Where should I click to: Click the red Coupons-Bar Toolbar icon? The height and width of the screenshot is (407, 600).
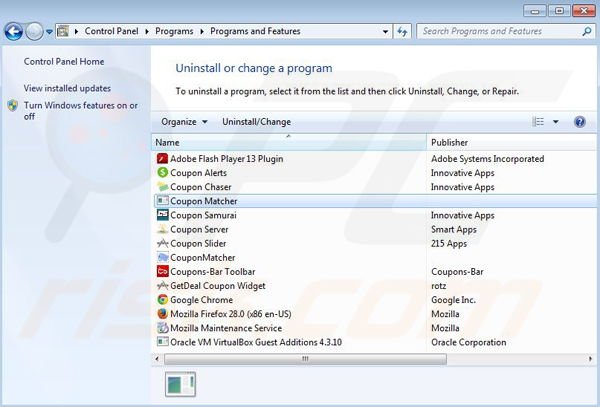(x=163, y=272)
